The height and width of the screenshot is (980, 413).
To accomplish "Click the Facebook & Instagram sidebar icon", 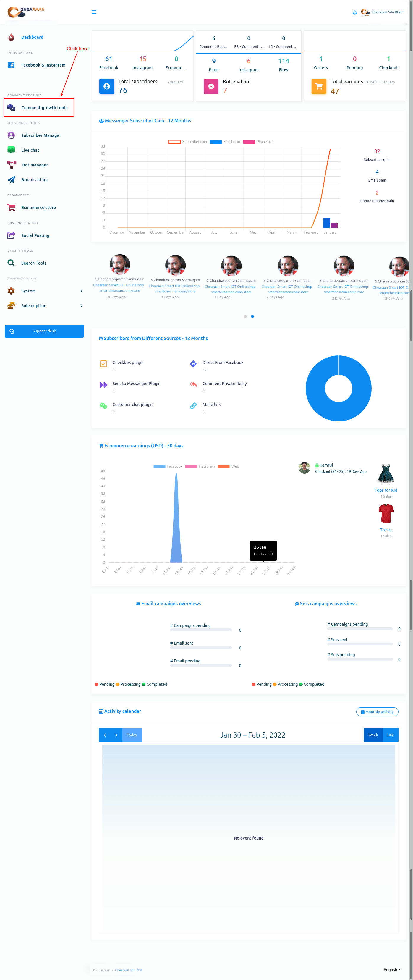I will (12, 65).
